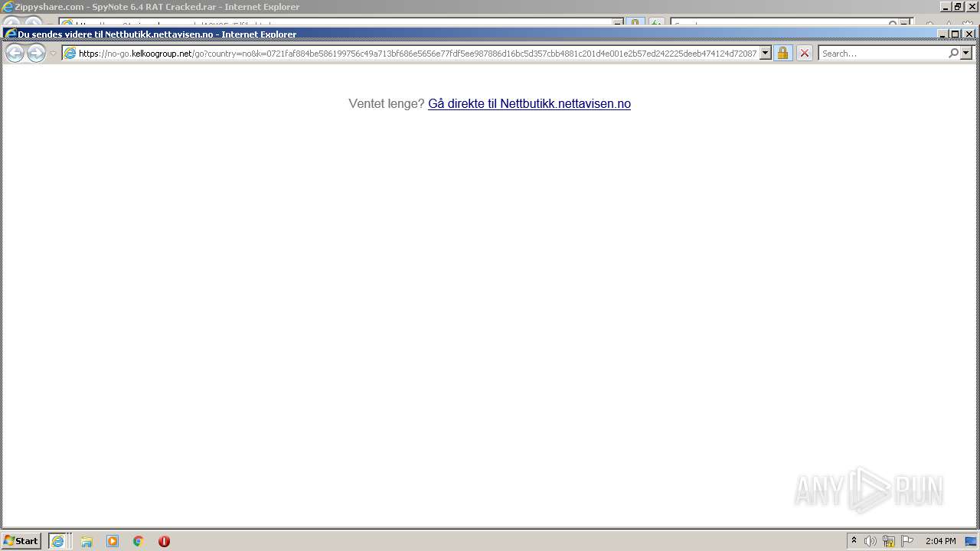Click the magnifier search icon

click(x=953, y=54)
